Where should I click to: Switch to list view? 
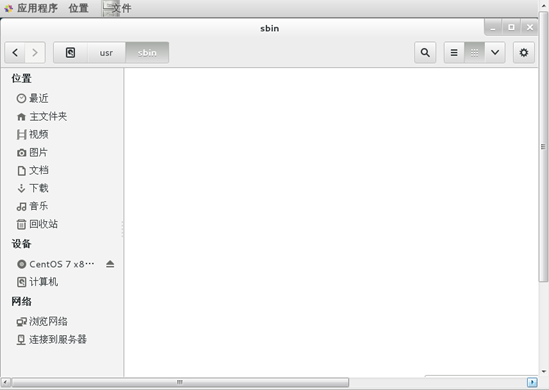[454, 53]
